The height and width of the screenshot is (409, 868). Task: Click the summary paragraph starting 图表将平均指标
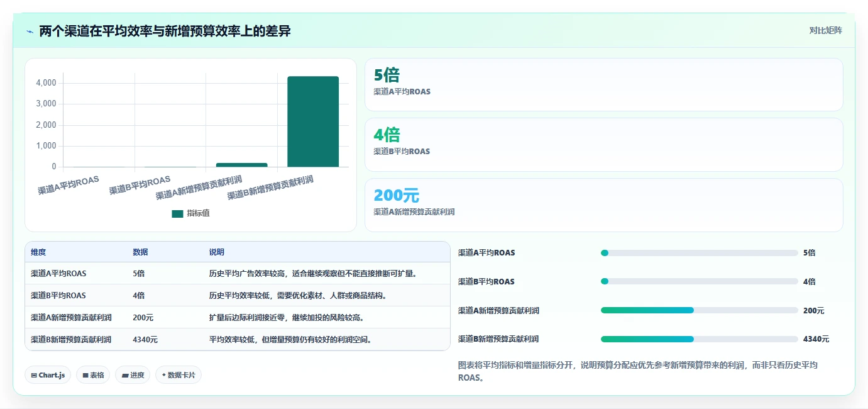coord(638,372)
